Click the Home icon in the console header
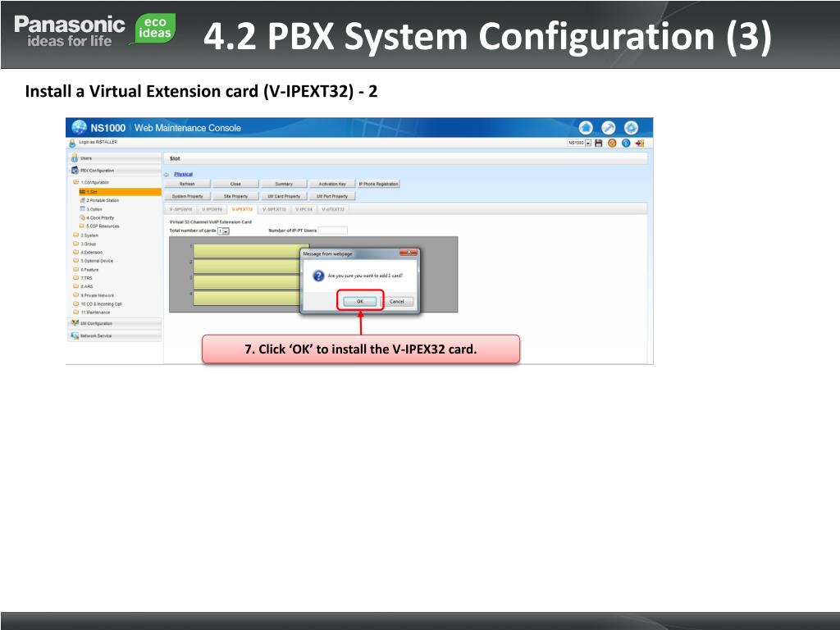840x630 pixels. pos(586,128)
